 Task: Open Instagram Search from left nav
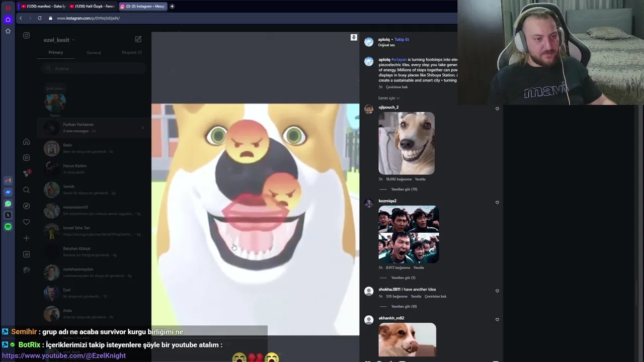(x=26, y=190)
